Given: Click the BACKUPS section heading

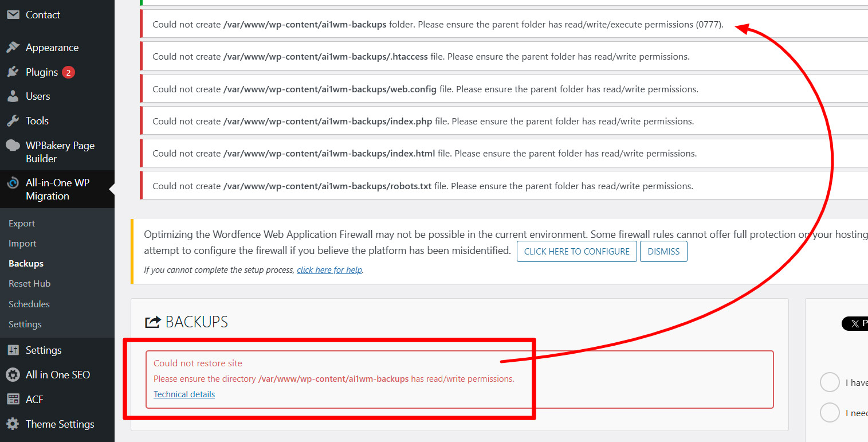Looking at the screenshot, I should (x=197, y=322).
